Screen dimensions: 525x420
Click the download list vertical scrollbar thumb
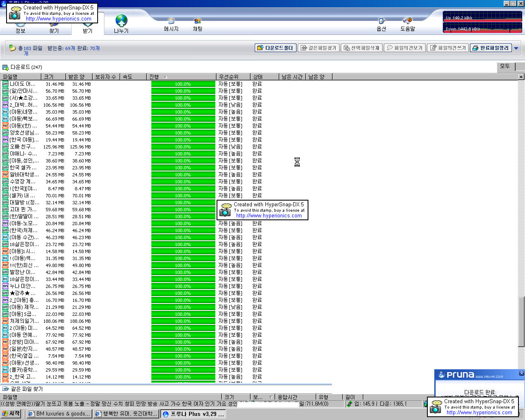click(521, 321)
